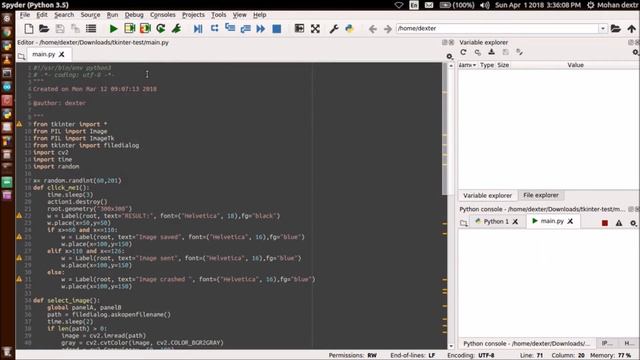
Task: Open the Search menu
Action: point(64,15)
